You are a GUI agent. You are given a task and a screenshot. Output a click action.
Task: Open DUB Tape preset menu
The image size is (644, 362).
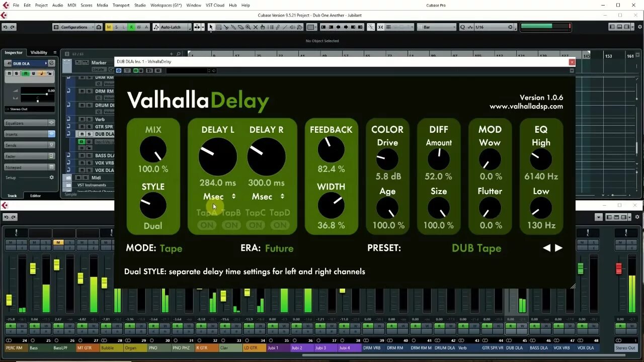click(x=476, y=248)
